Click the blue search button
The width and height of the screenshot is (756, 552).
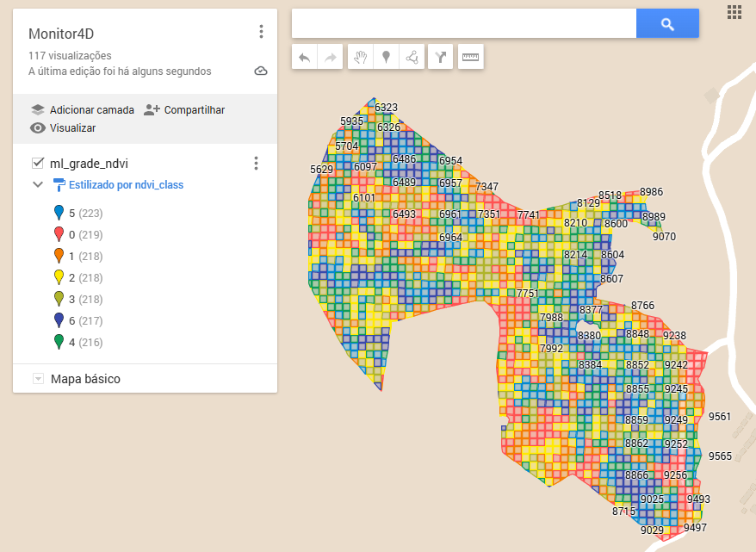click(x=667, y=24)
